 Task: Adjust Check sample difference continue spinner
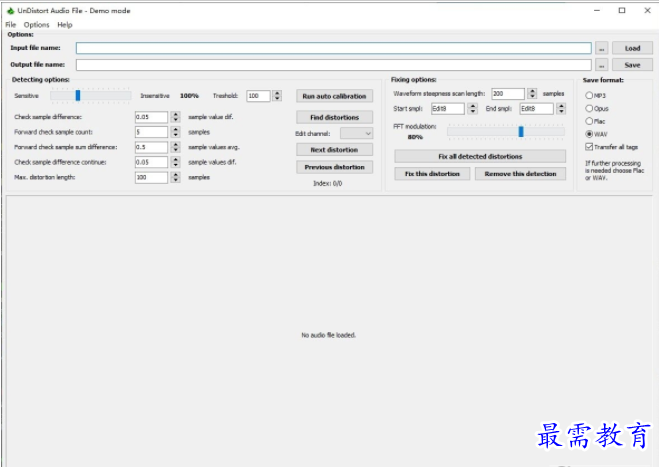click(176, 162)
